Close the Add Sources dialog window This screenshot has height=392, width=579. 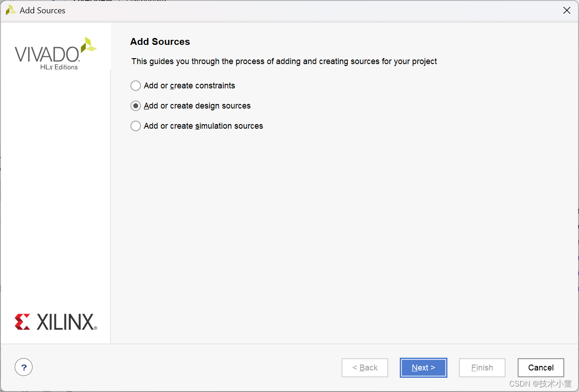567,11
